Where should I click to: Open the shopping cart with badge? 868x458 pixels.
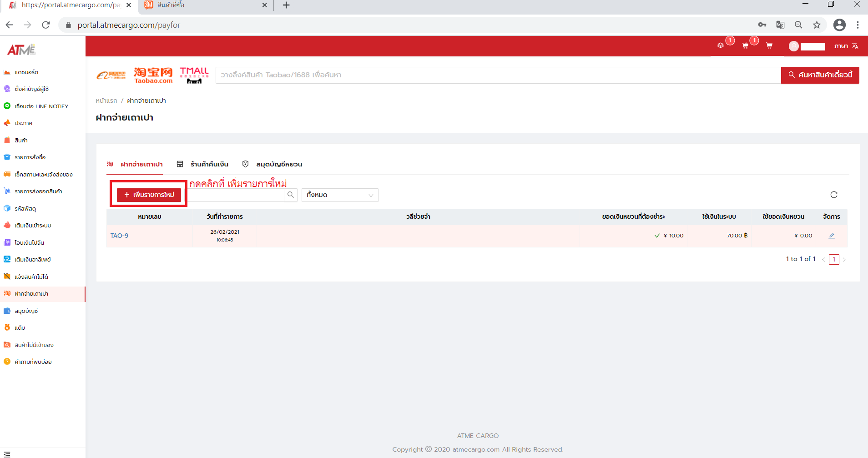coord(745,45)
